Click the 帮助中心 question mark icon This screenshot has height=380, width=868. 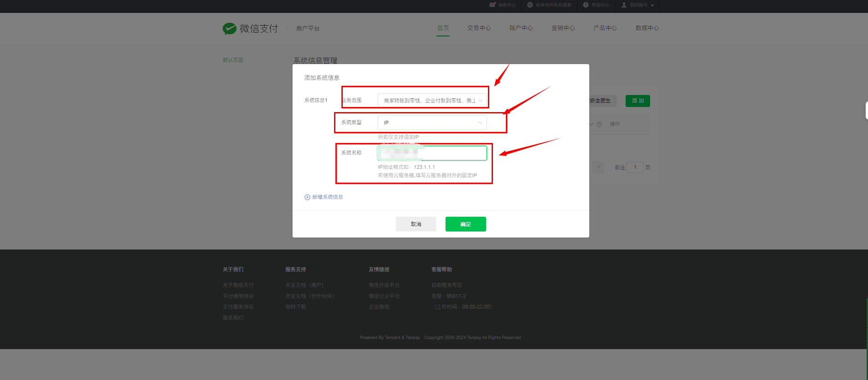[586, 5]
